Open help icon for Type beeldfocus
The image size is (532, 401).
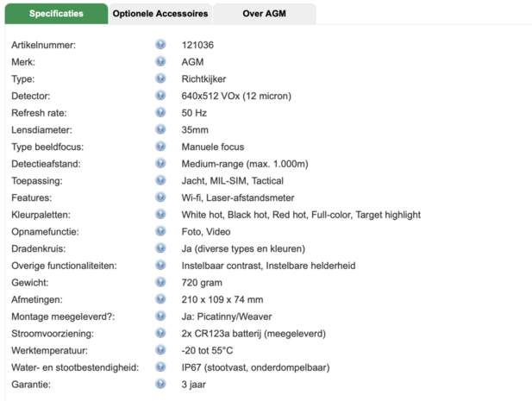(160, 147)
